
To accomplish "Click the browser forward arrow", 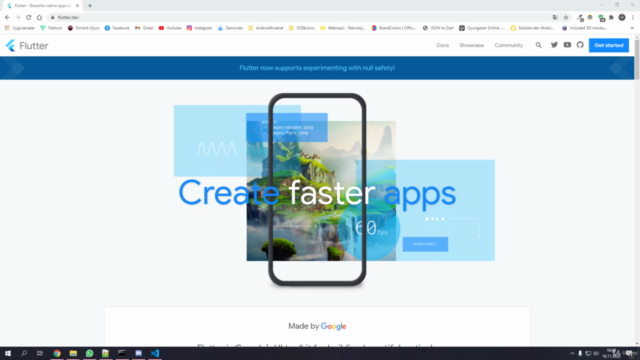I will click(x=18, y=17).
